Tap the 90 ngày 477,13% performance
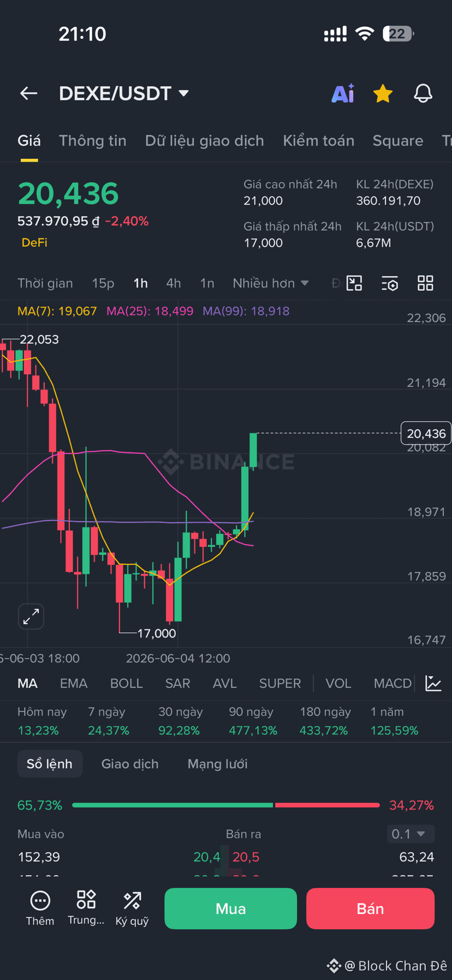The image size is (452, 980). [x=253, y=721]
